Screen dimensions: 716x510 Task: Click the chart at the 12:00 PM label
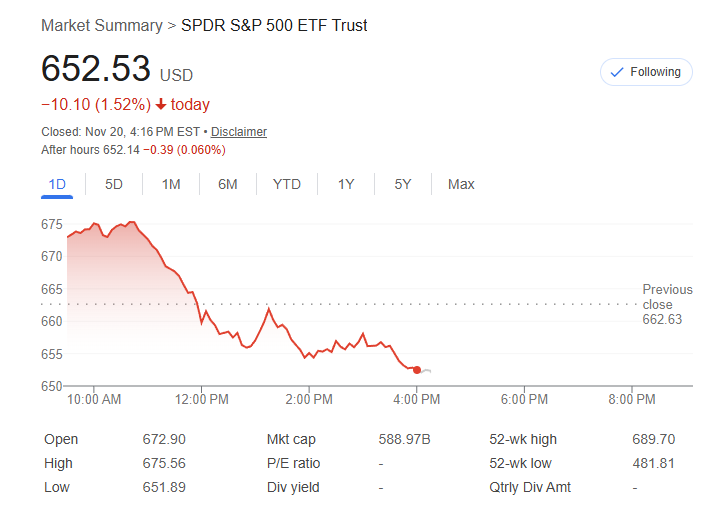point(202,400)
